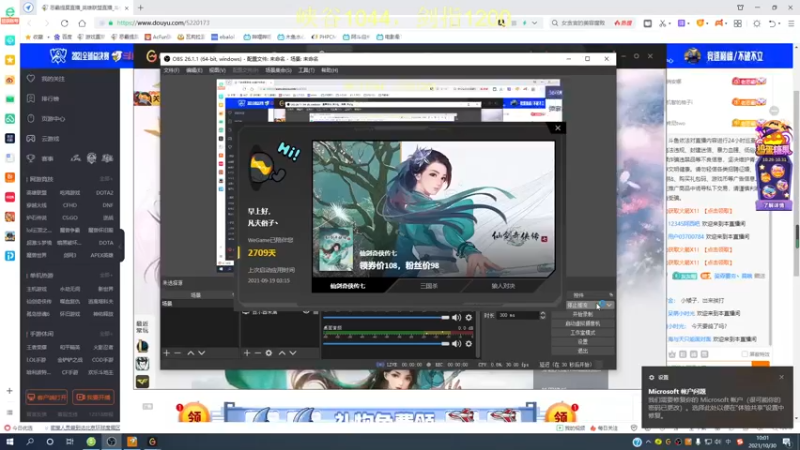Open OBS 视图(V) menu
Screen dimensions: 800x450
217,70
